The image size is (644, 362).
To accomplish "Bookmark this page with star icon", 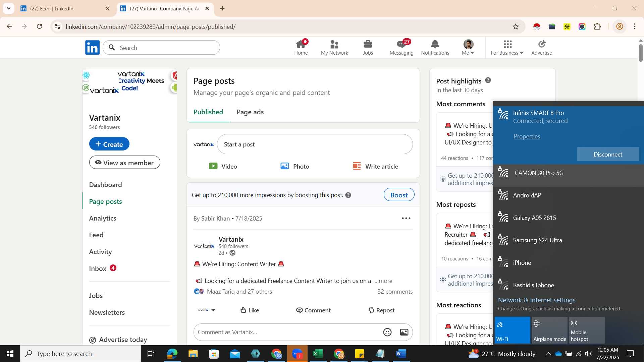I will 516,26.
